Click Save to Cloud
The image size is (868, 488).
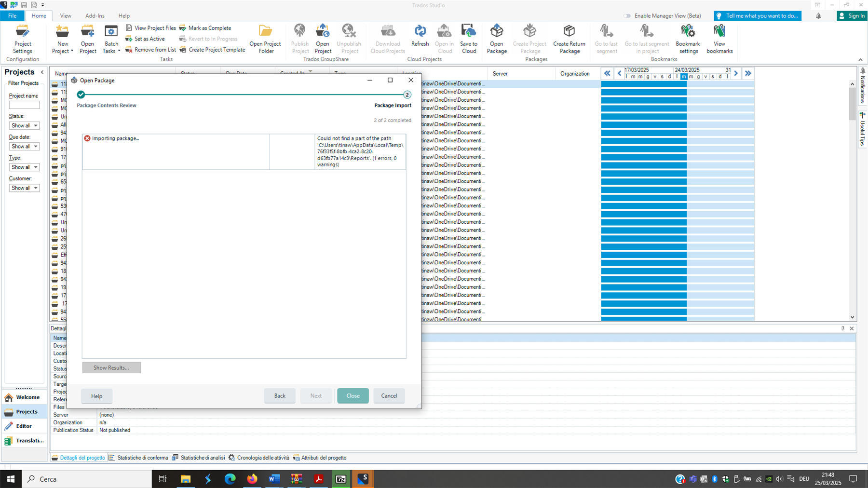click(x=469, y=39)
